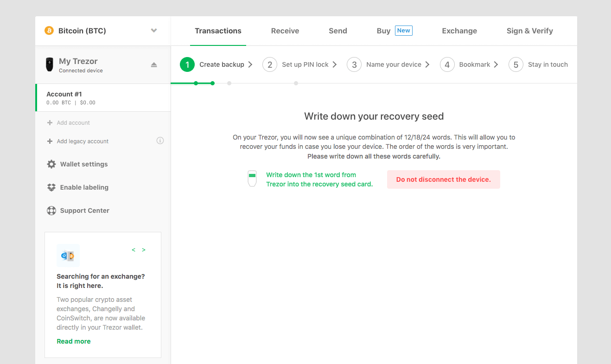This screenshot has width=611, height=364.
Task: Switch to the Transactions tab
Action: (x=218, y=31)
